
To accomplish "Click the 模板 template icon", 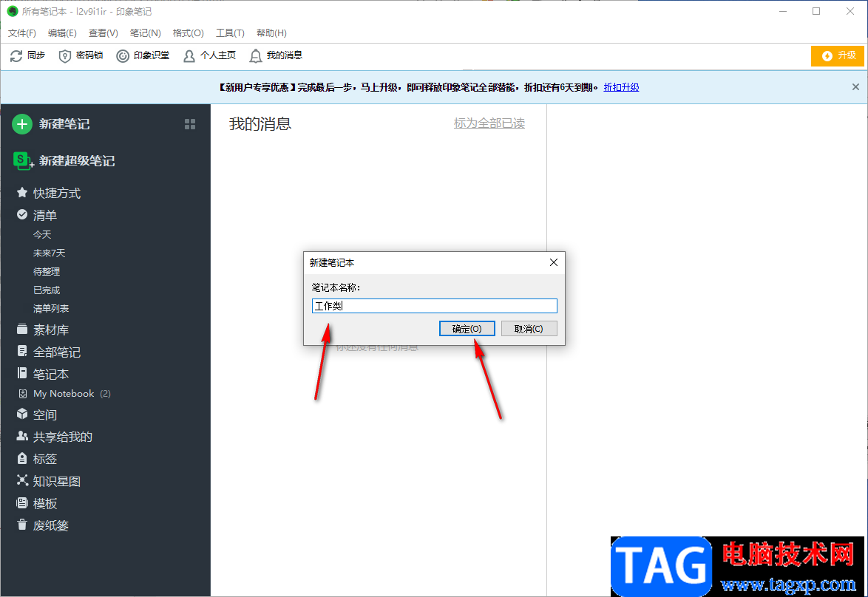I will coord(22,503).
